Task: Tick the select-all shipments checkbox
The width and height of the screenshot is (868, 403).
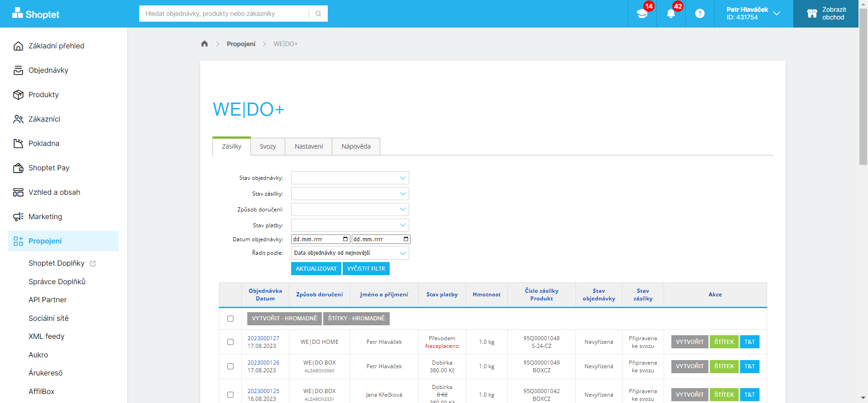Action: 231,319
